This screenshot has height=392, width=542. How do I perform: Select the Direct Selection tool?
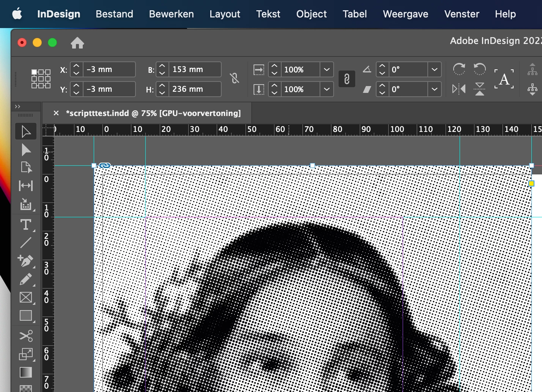click(x=26, y=150)
